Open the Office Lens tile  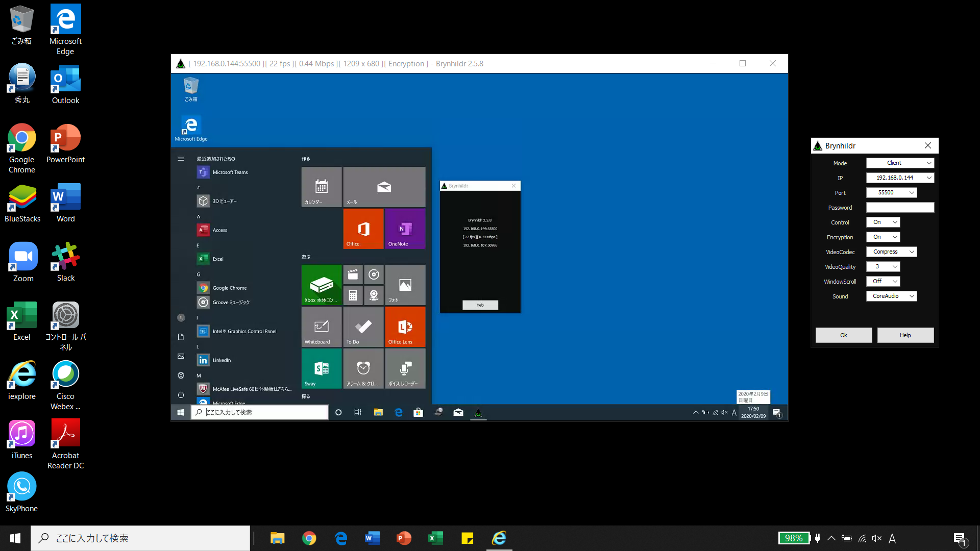[x=405, y=327]
